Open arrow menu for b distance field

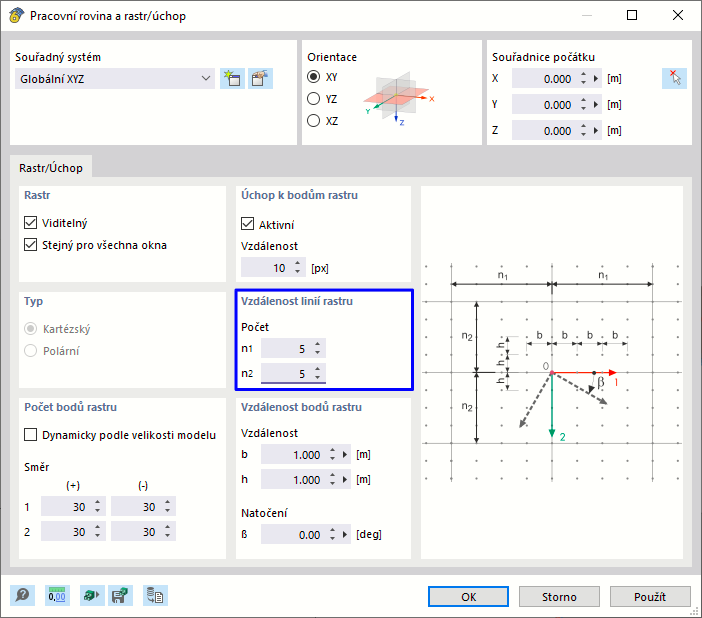click(345, 455)
